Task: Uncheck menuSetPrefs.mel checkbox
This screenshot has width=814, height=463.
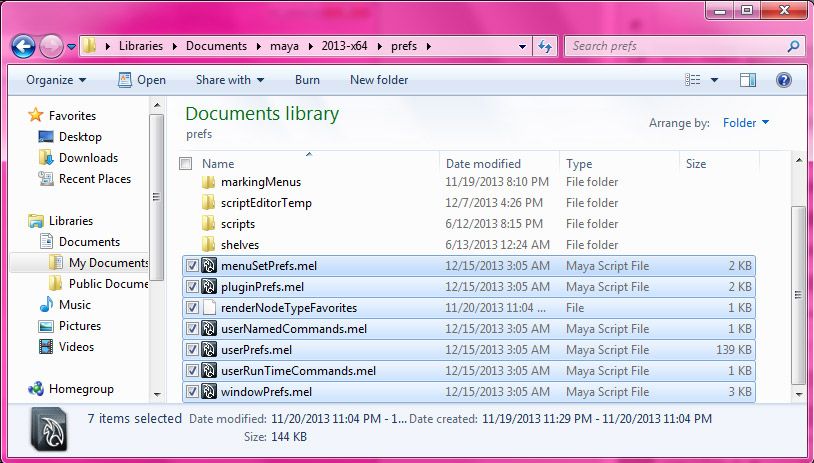Action: pyautogui.click(x=192, y=266)
